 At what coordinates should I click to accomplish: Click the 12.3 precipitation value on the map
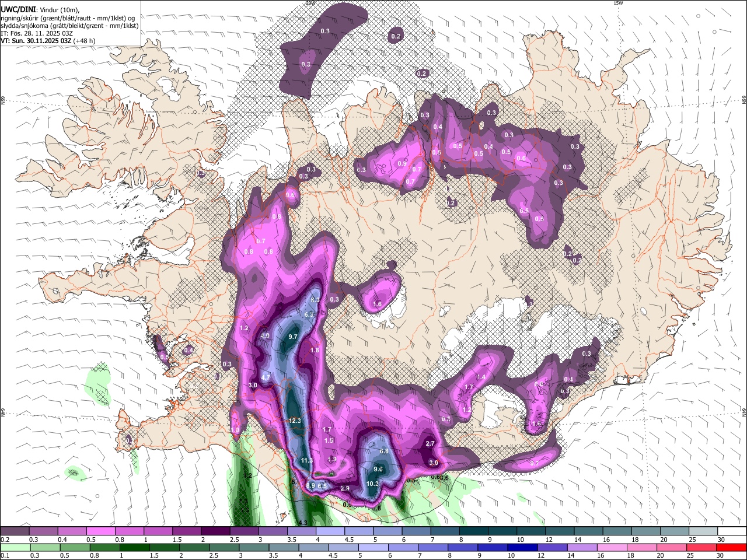(295, 421)
